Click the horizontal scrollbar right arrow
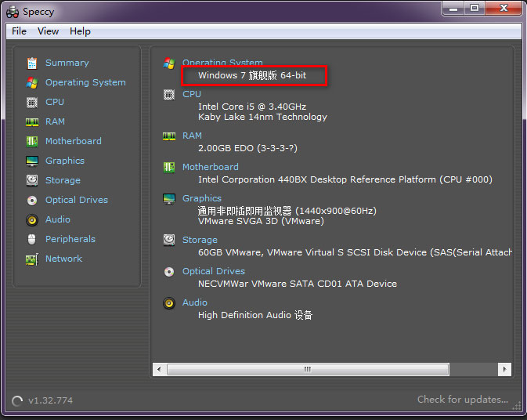This screenshot has width=527, height=420. [x=504, y=369]
